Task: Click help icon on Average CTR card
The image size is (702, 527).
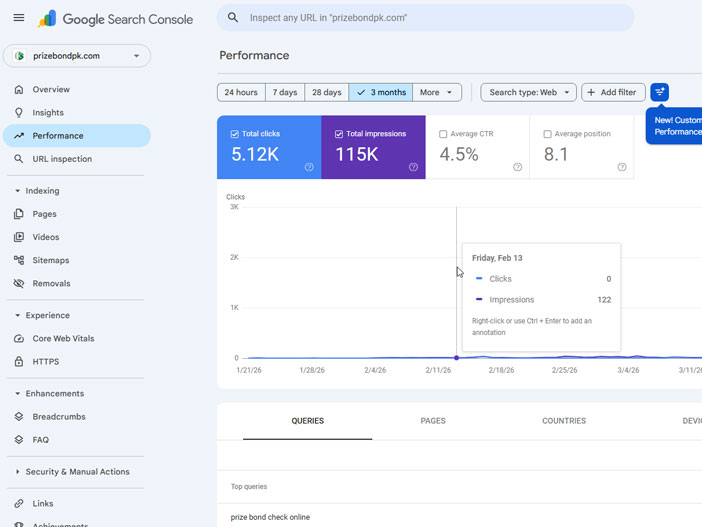Action: 518,167
